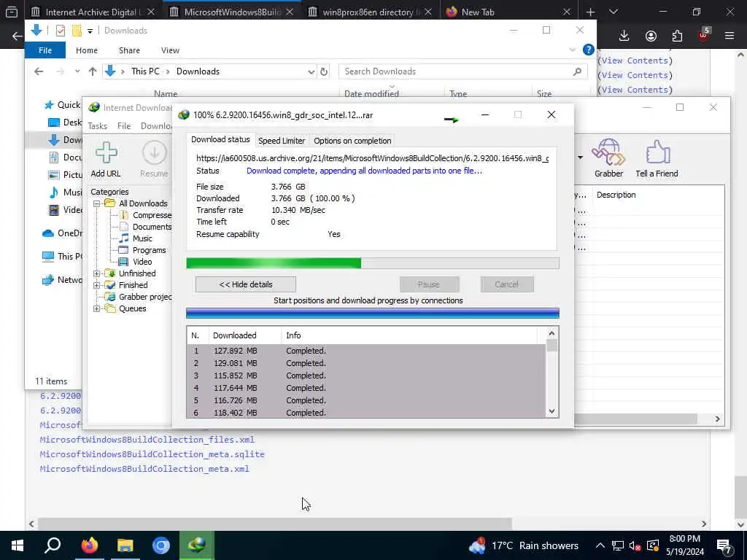747x560 pixels.
Task: Expand the Unfinished category node
Action: tap(96, 273)
